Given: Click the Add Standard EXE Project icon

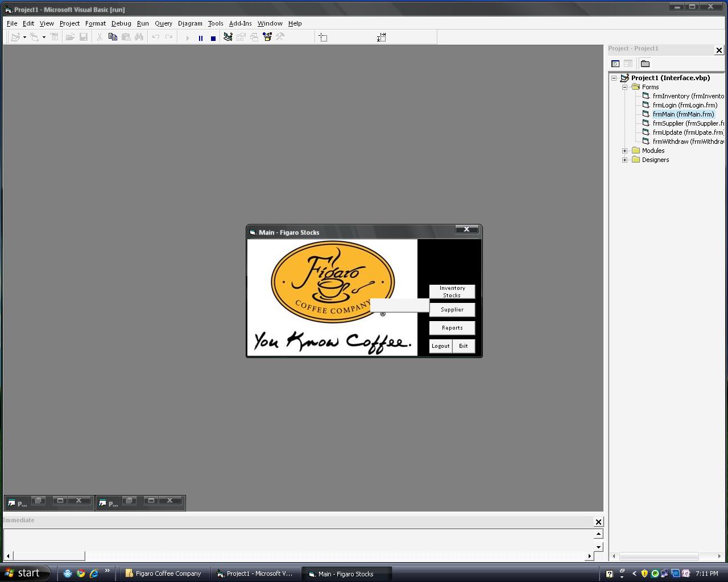Looking at the screenshot, I should point(15,37).
